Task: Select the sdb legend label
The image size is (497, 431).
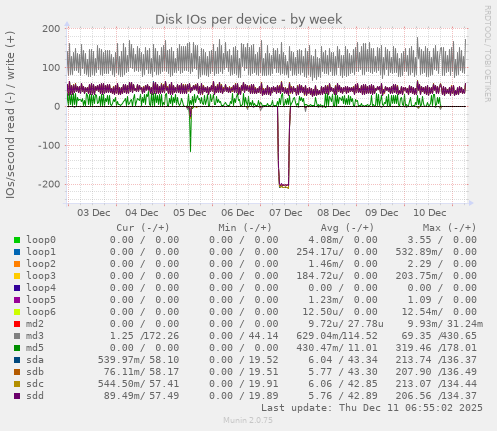Action: coord(35,372)
